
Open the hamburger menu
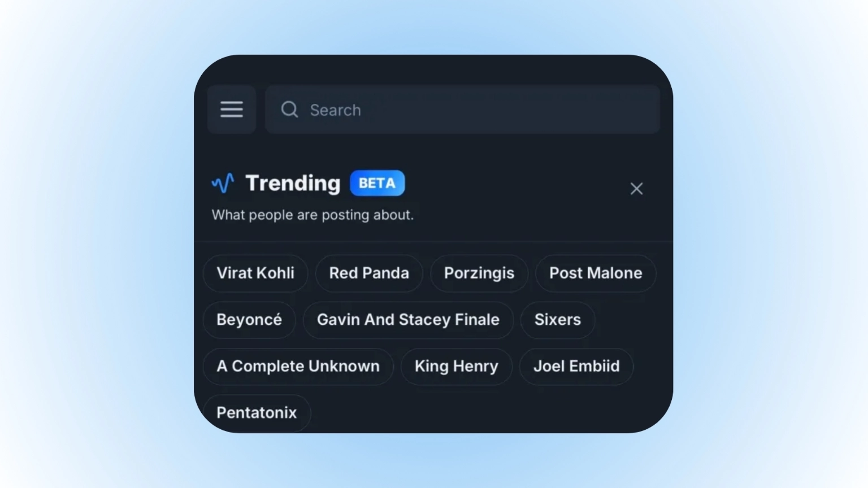(x=232, y=110)
